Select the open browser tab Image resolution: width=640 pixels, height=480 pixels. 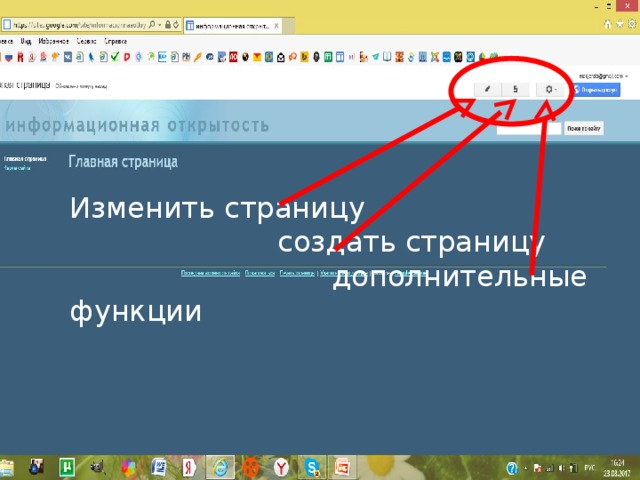[x=232, y=26]
